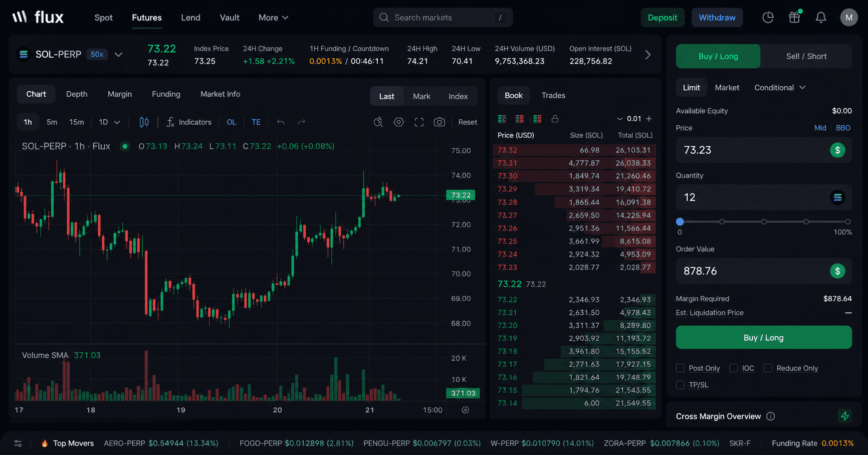Open the M profile avatar

849,18
